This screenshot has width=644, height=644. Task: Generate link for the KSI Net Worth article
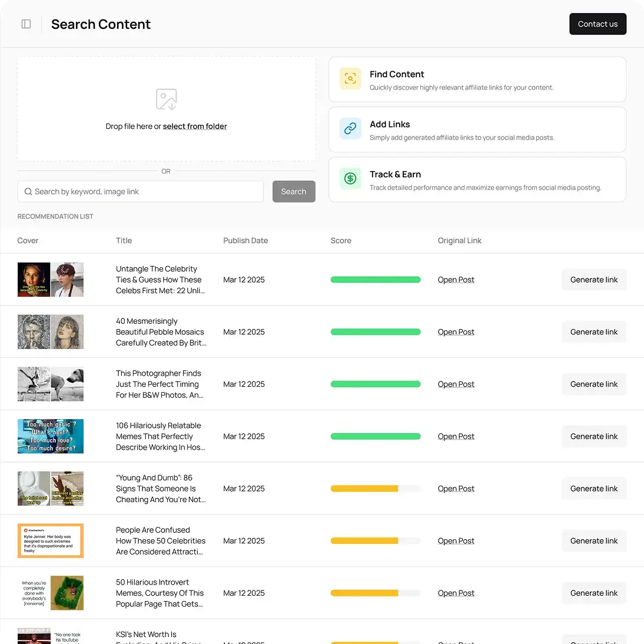coord(594,640)
